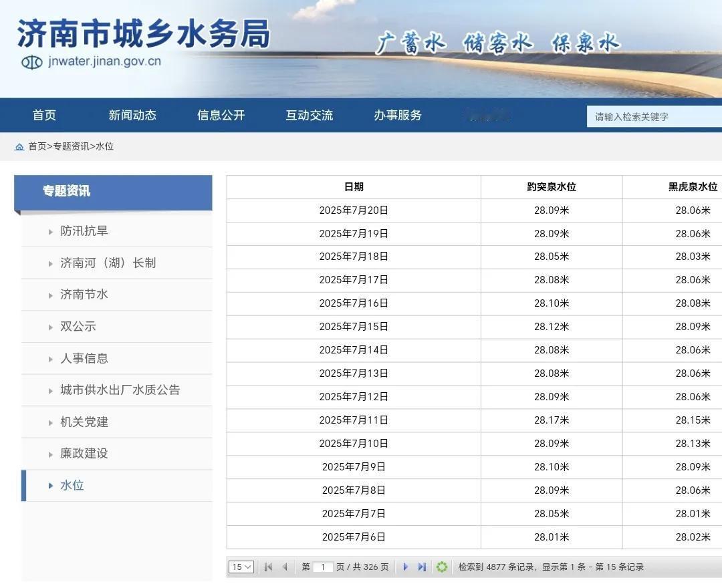Click the next page arrow icon

pos(406,566)
